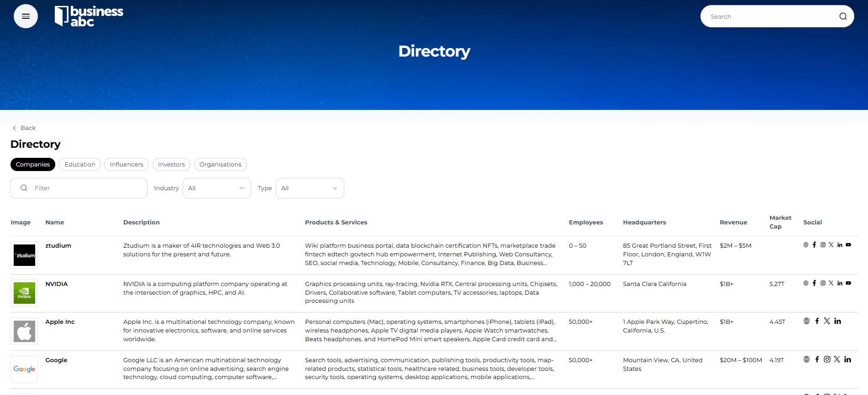Screen dimensions: 868x395
Task: Switch to the Influencers tab
Action: point(126,165)
